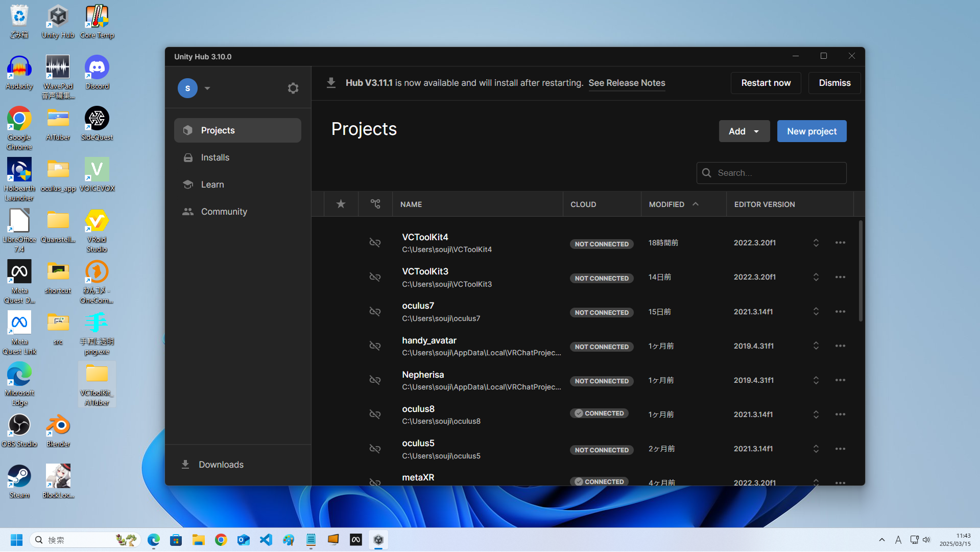980x552 pixels.
Task: Click the taskbar search box
Action: tap(85, 540)
